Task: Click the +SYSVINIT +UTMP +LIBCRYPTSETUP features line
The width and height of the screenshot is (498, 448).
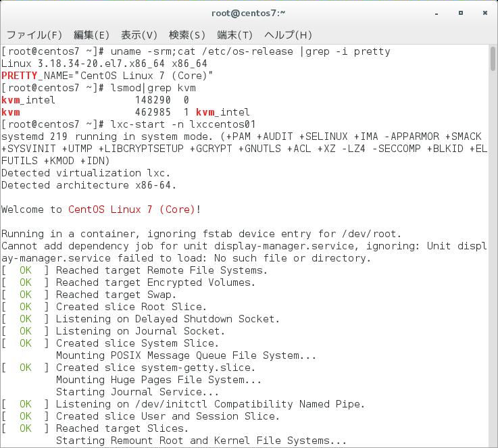Action: pos(244,149)
